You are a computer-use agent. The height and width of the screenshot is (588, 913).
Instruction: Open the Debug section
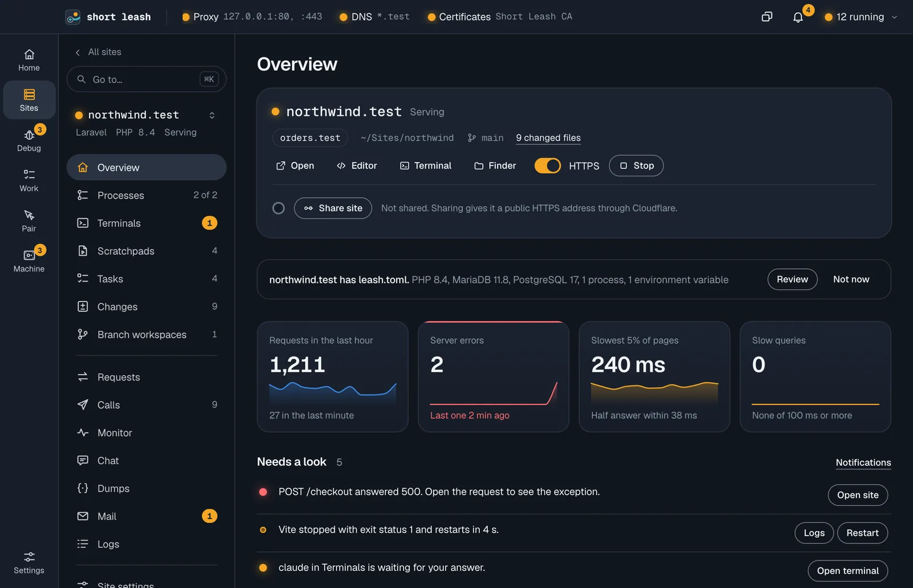[29, 140]
